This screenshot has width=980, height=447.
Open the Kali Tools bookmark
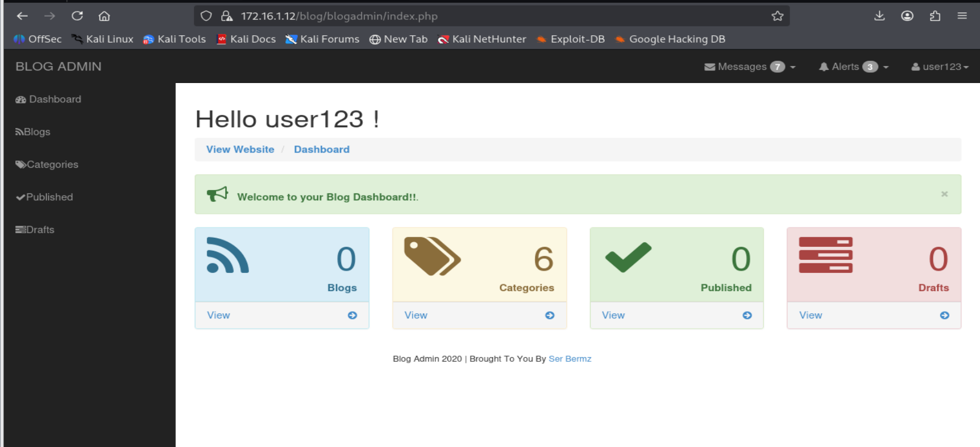[175, 39]
